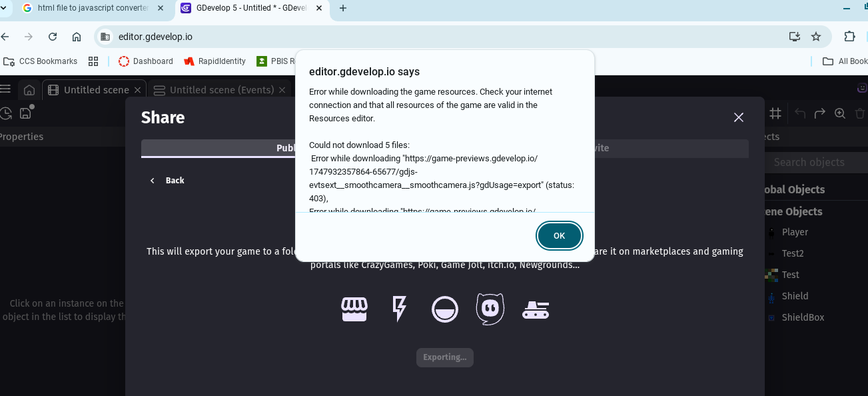Close the html file to javascript converter tab
The image size is (868, 396).
pos(161,8)
